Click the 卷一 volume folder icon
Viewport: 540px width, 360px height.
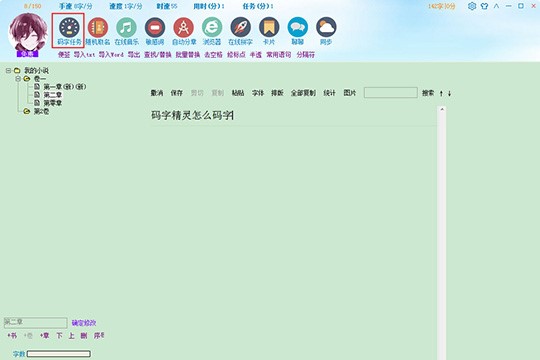pos(27,79)
